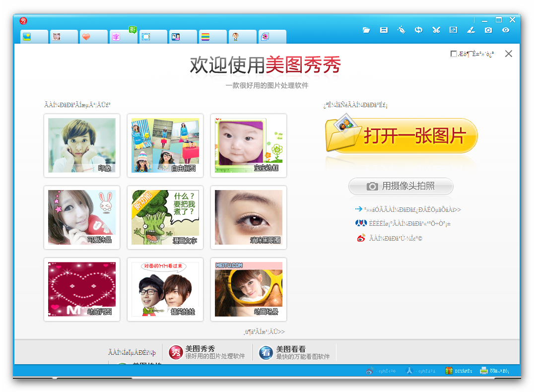The width and height of the screenshot is (534, 392).
Task: Select the cartoon boy doll tab
Action: pos(243,37)
